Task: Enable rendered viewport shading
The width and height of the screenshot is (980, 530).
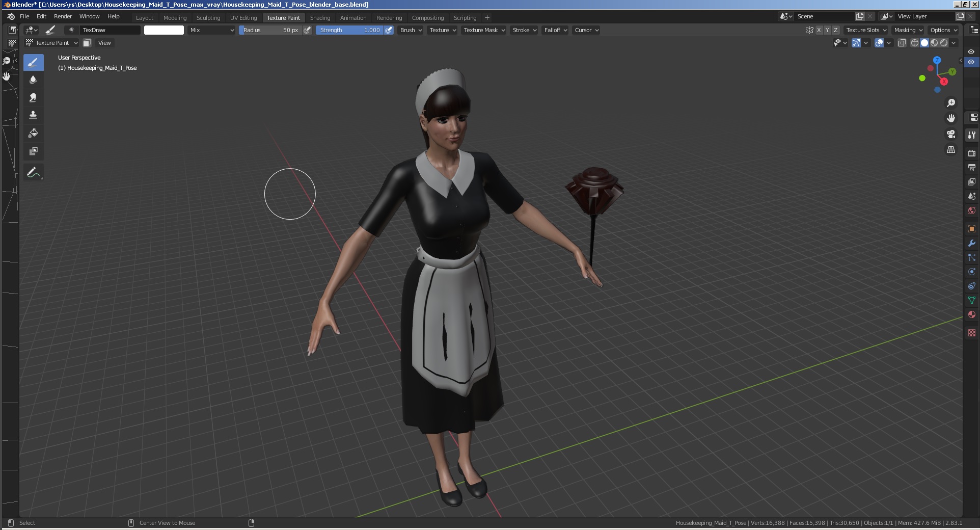Action: coord(944,43)
